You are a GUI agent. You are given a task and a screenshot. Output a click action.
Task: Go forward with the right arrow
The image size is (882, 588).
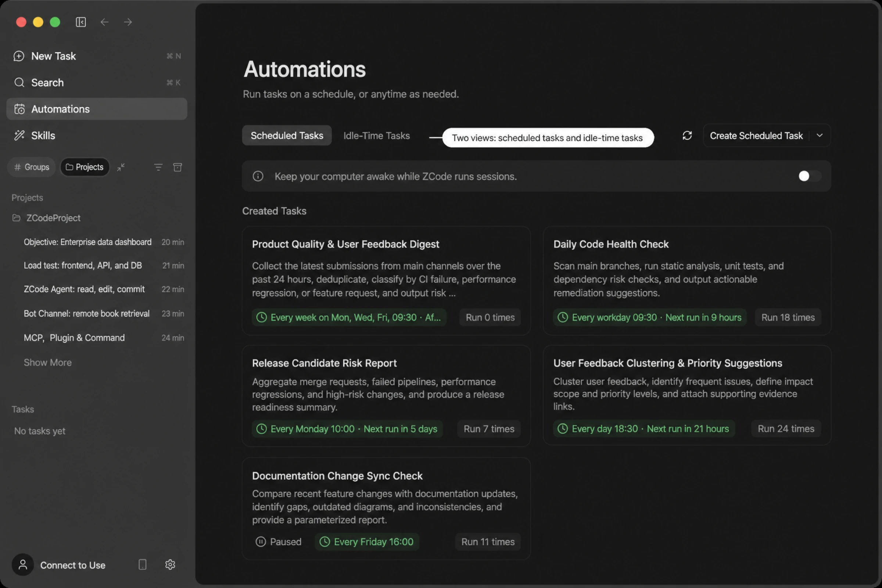tap(128, 22)
